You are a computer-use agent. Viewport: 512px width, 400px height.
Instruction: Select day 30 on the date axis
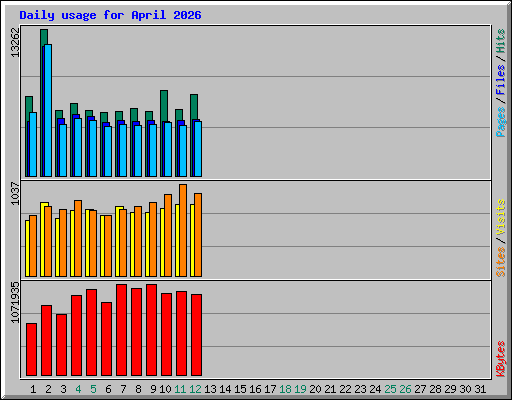tap(465, 389)
